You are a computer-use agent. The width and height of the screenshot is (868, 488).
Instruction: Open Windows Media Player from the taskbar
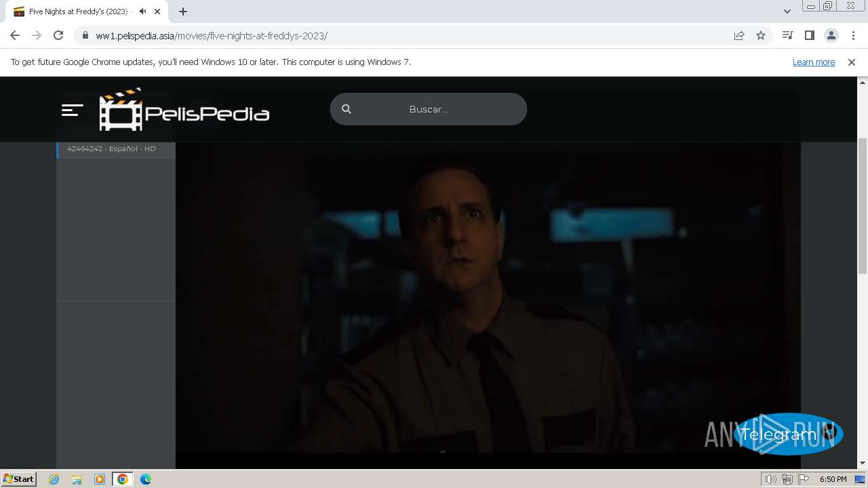click(x=100, y=479)
